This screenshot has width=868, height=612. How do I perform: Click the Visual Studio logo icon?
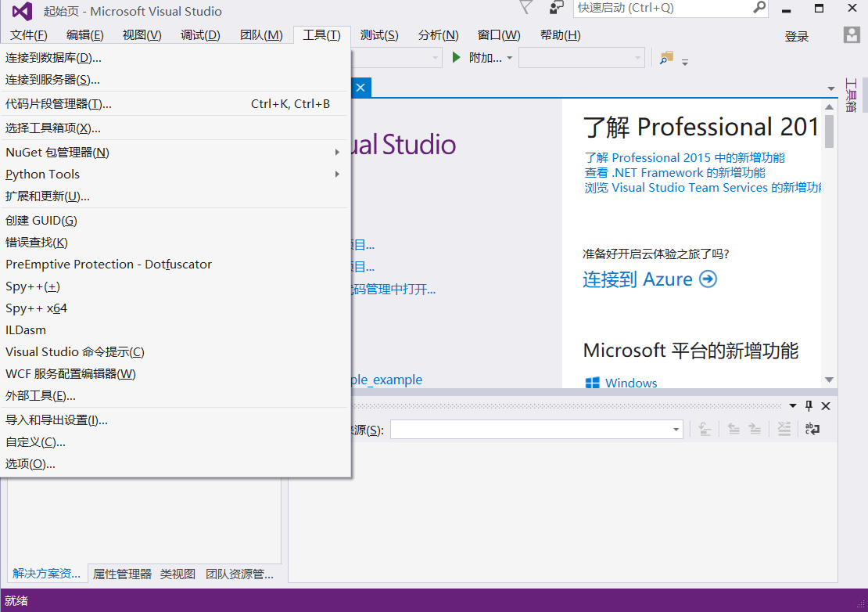tap(23, 11)
